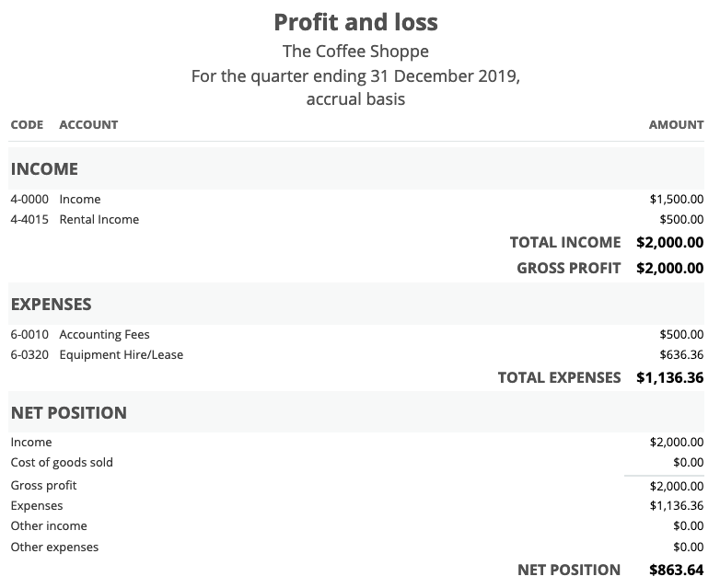This screenshot has width=720, height=588.
Task: Click the $500.00 Rental Income amount
Action: 681,219
